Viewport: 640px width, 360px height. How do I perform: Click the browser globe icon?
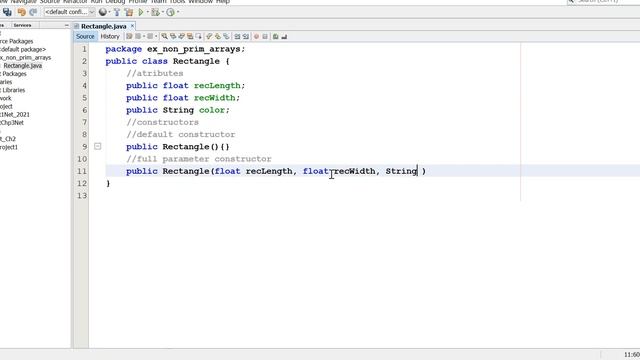(x=102, y=12)
